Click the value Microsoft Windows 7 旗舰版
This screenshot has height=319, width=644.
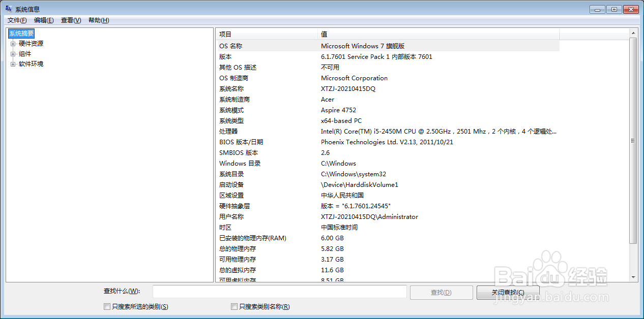click(x=363, y=46)
